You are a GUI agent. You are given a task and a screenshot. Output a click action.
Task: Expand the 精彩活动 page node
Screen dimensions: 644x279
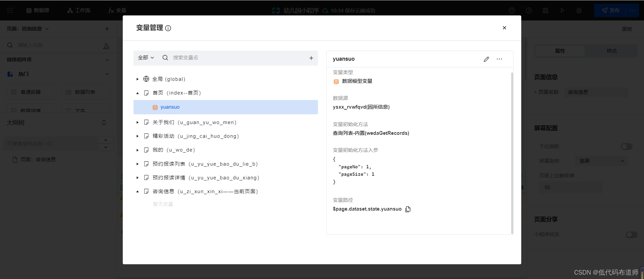[138, 136]
